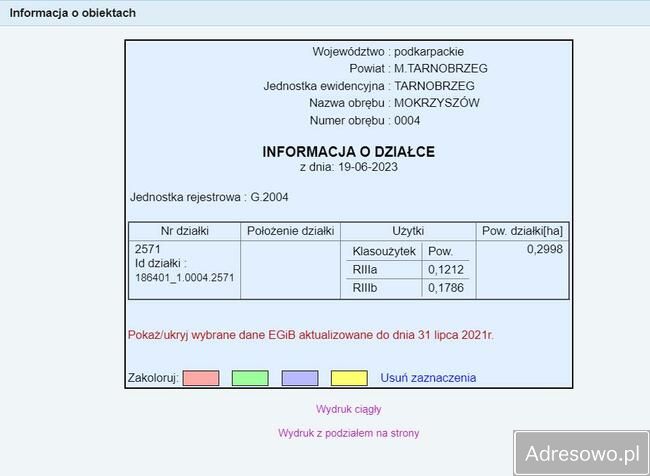
Task: Select total parcel area 0,2998
Action: coord(545,249)
